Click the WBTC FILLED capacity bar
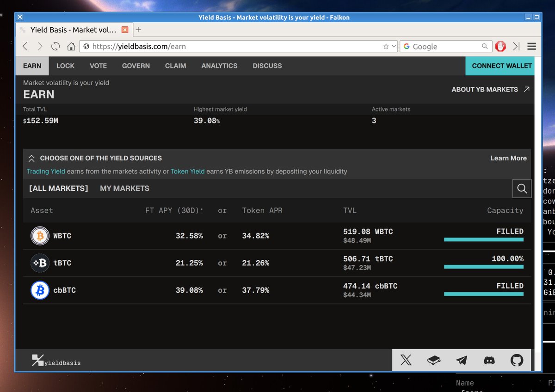Viewport: 555px width, 392px height. coord(484,239)
